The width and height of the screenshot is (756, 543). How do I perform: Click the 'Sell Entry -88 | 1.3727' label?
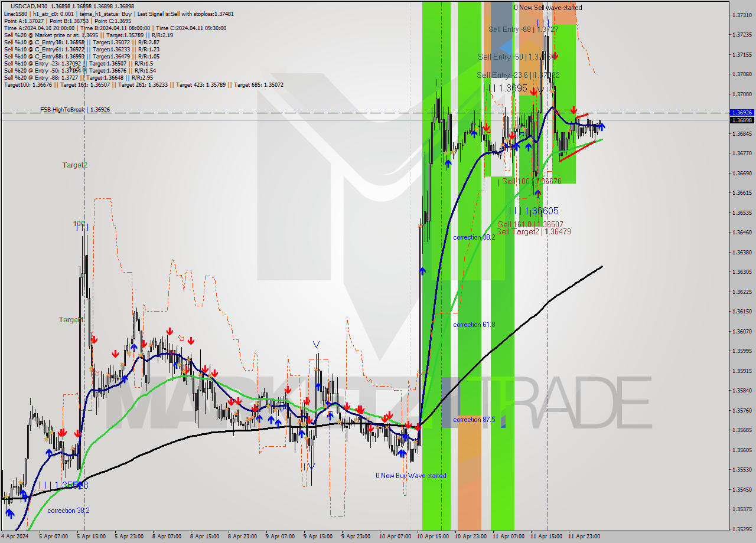(523, 29)
